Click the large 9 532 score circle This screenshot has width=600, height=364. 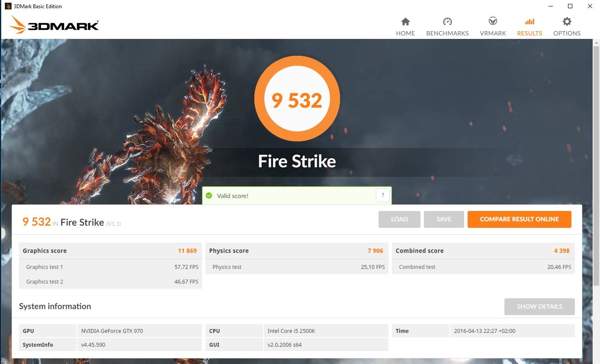(x=297, y=99)
